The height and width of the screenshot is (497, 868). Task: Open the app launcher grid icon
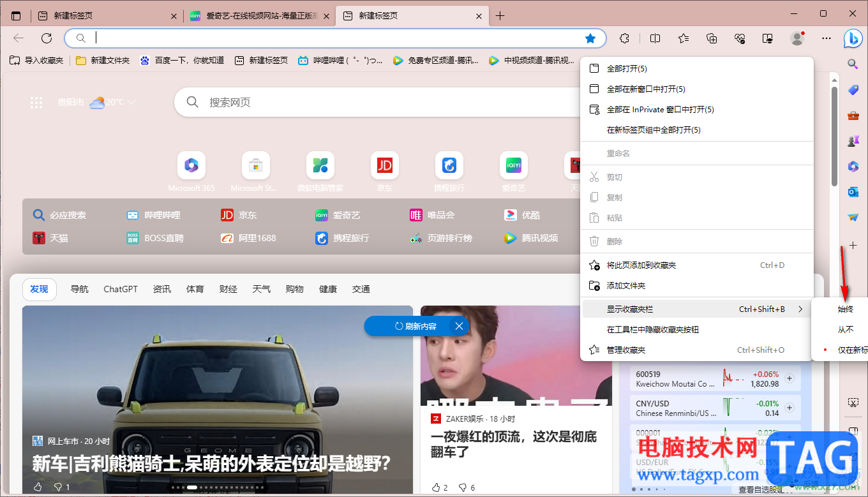tap(36, 103)
